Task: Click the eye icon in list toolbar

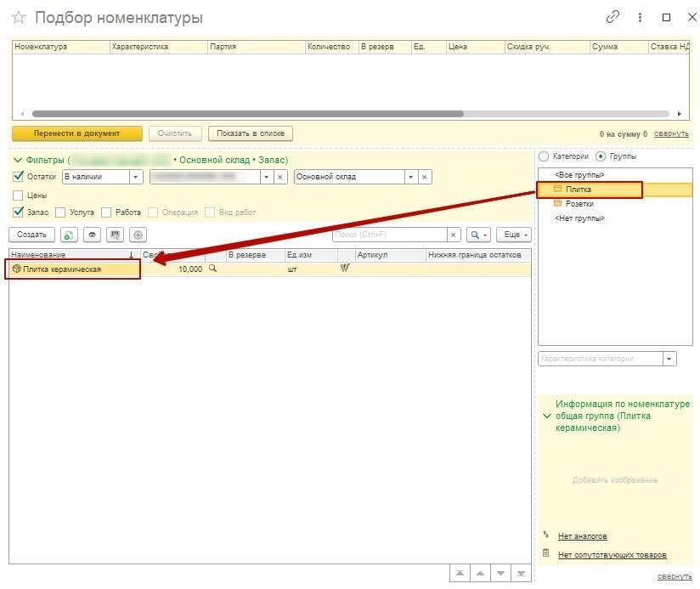Action: pos(91,235)
